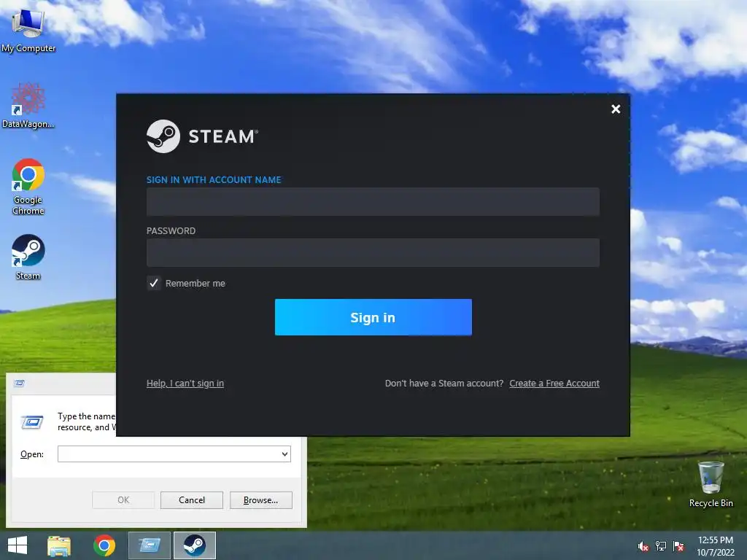The width and height of the screenshot is (747, 560).
Task: Uncheck the Remember me checkbox
Action: click(154, 284)
